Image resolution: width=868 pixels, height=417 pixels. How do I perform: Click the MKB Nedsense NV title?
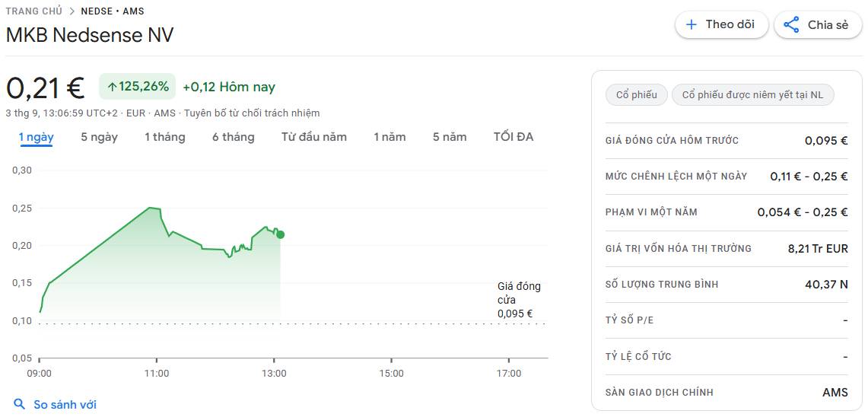pyautogui.click(x=90, y=36)
